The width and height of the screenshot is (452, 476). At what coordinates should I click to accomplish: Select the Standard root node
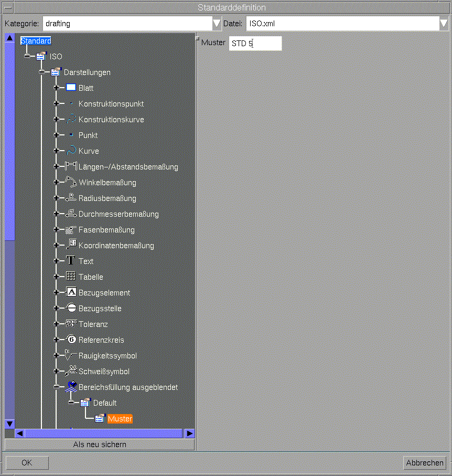(x=36, y=41)
